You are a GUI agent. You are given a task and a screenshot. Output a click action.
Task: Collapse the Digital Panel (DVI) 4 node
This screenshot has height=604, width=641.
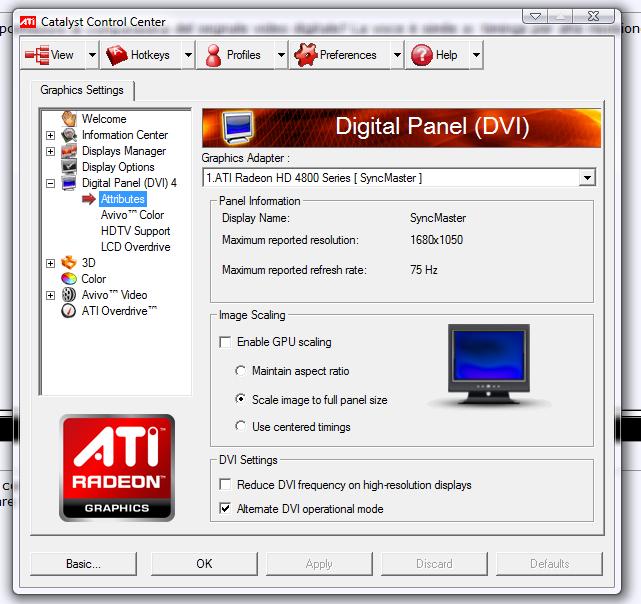point(50,183)
